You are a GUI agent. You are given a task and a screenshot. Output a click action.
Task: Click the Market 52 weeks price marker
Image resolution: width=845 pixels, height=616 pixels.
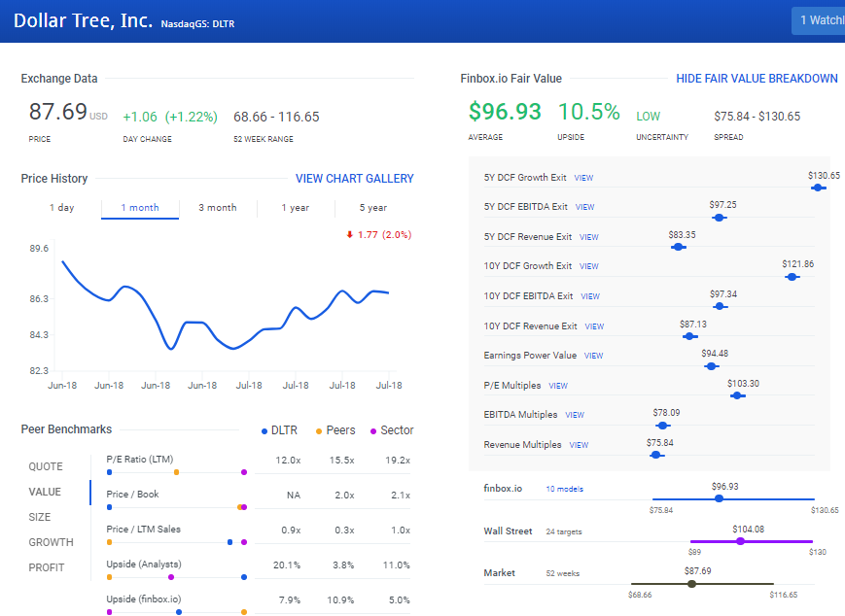point(692,584)
